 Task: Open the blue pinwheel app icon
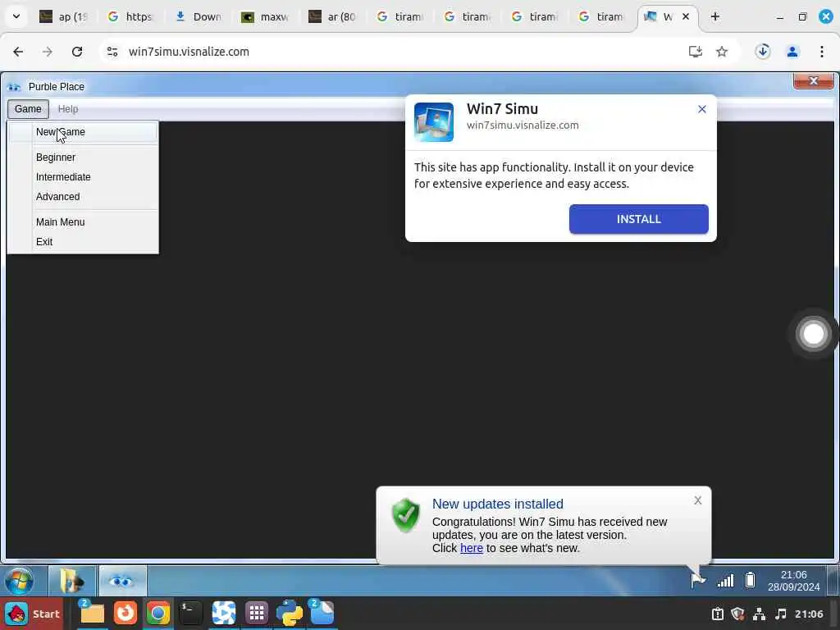223,614
